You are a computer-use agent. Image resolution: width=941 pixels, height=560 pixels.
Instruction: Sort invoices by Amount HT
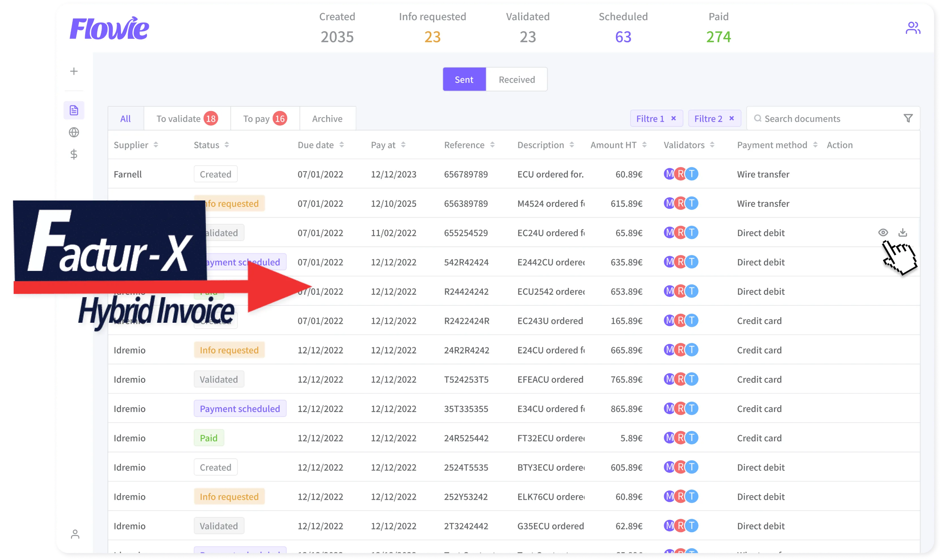[x=614, y=144]
